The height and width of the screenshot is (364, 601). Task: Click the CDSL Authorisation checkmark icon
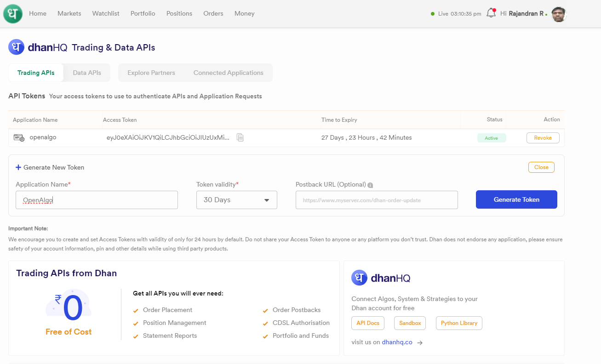(x=265, y=324)
